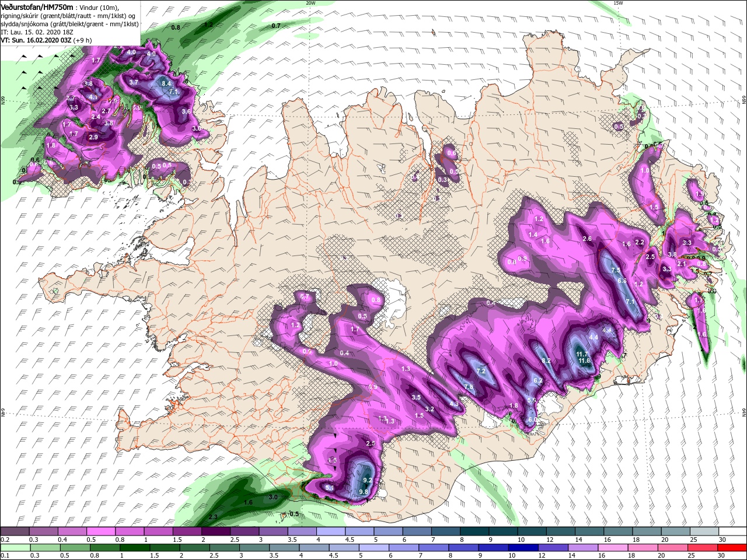The image size is (747, 560).
Task: Click the (+9 h) forecast offset text
Action: coord(82,40)
